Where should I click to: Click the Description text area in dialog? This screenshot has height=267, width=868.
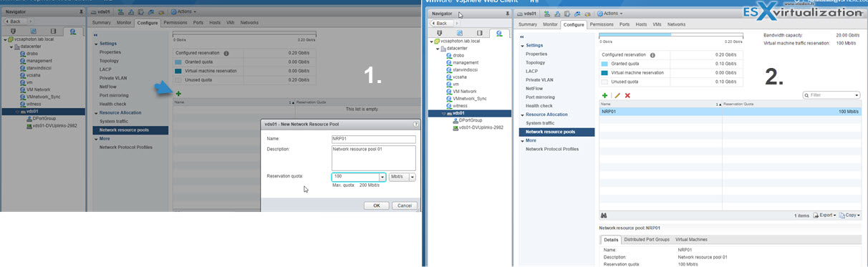click(x=374, y=157)
